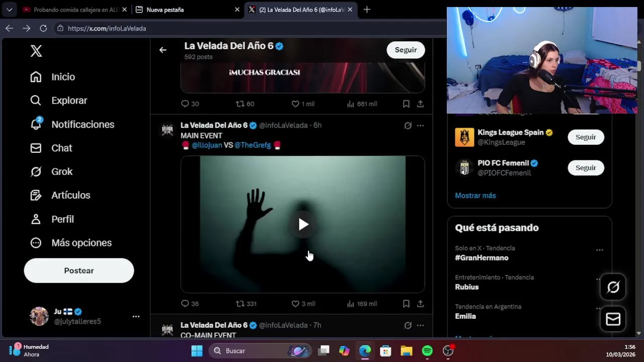Open @TheGrefg mention link

point(253,145)
